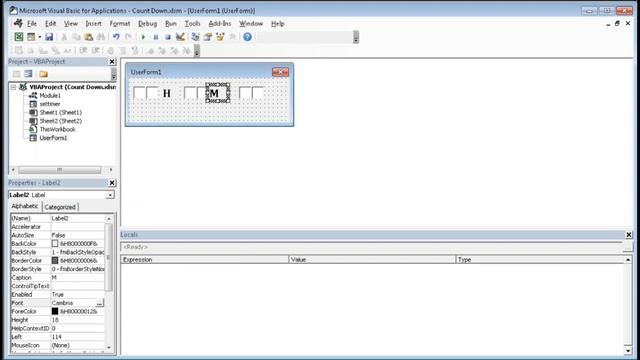Click the ForeColor swatch in Properties
This screenshot has height=360, width=640.
pyautogui.click(x=55, y=311)
